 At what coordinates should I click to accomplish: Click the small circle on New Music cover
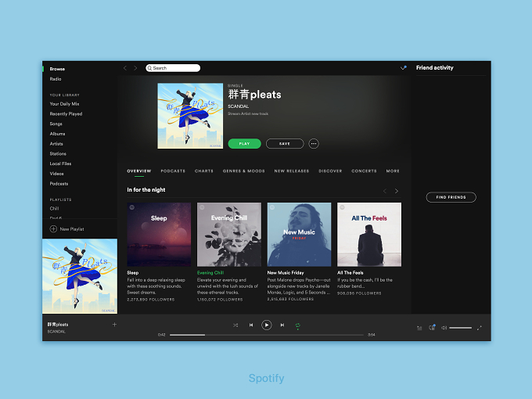(272, 207)
